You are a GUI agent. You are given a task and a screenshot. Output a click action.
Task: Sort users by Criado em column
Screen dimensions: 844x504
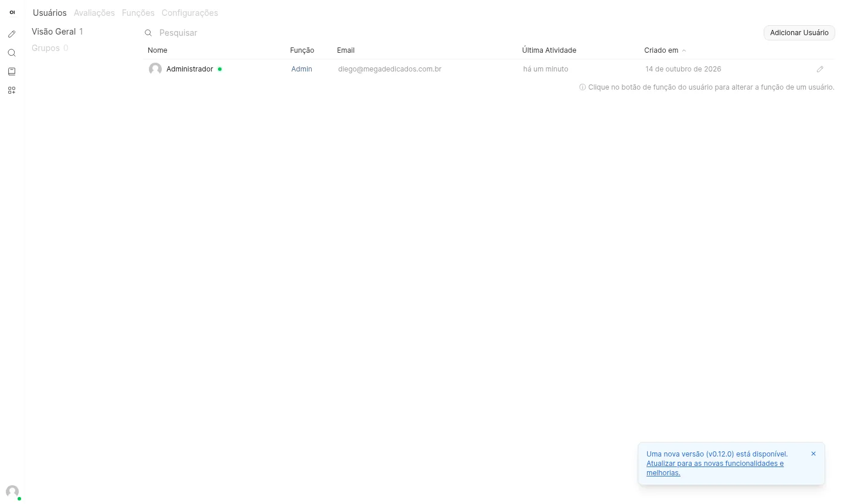point(665,50)
